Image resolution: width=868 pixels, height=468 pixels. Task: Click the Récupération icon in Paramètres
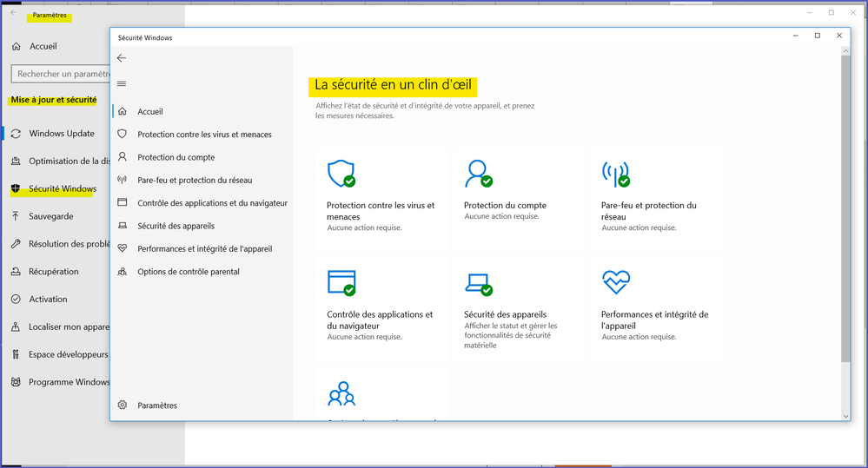pos(16,272)
